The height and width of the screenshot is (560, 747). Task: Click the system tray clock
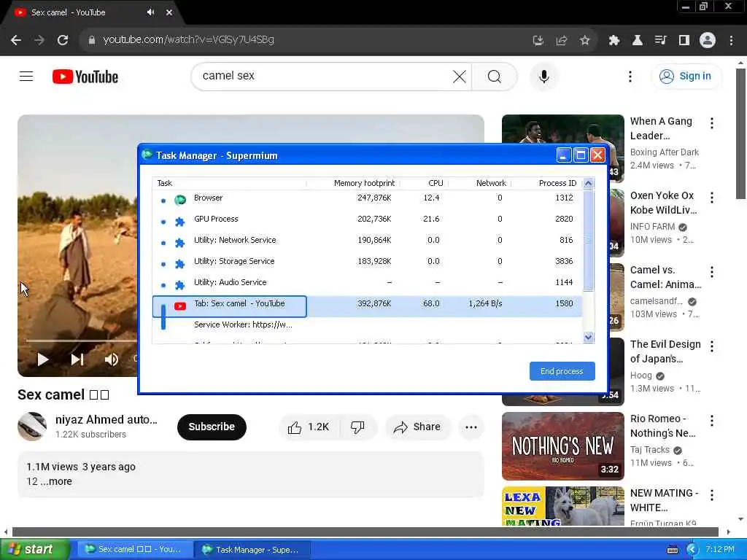[720, 550]
